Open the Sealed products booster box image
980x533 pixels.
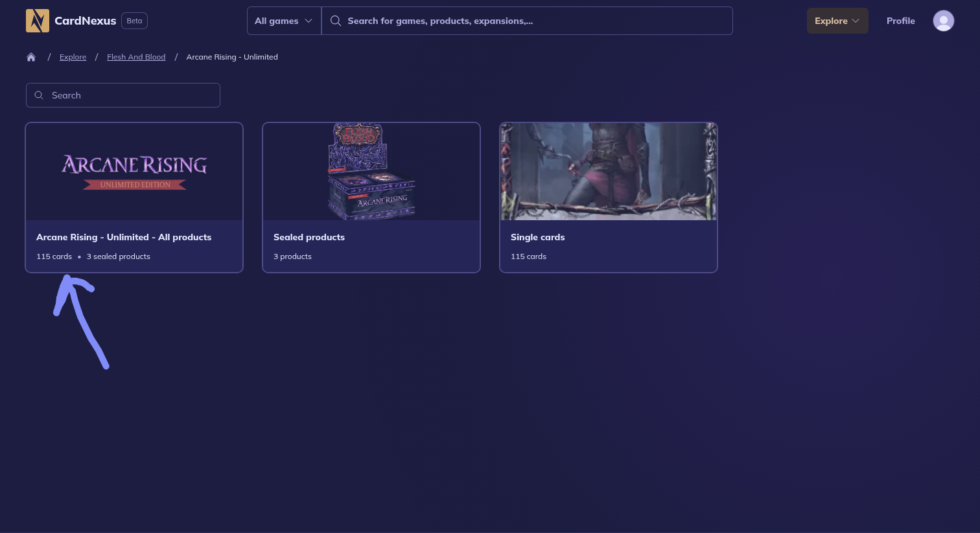[x=371, y=172]
